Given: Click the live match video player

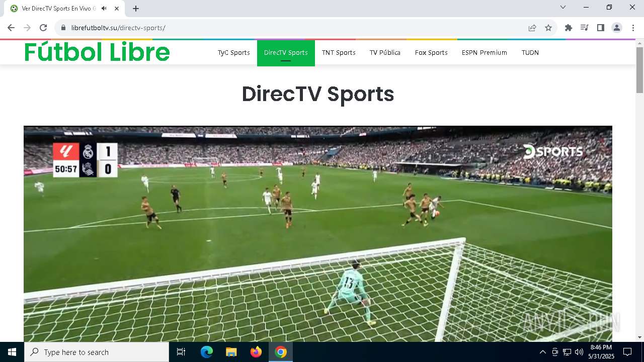Looking at the screenshot, I should 318,234.
